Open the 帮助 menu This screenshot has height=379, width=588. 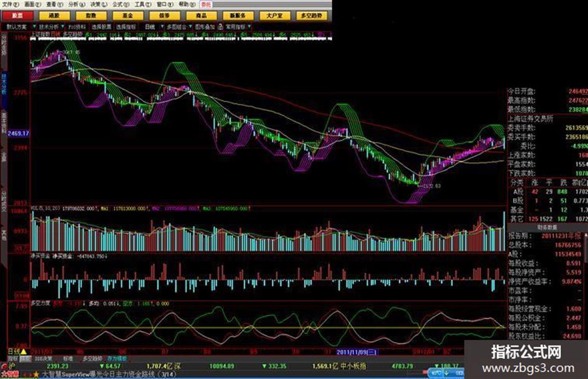(187, 4)
